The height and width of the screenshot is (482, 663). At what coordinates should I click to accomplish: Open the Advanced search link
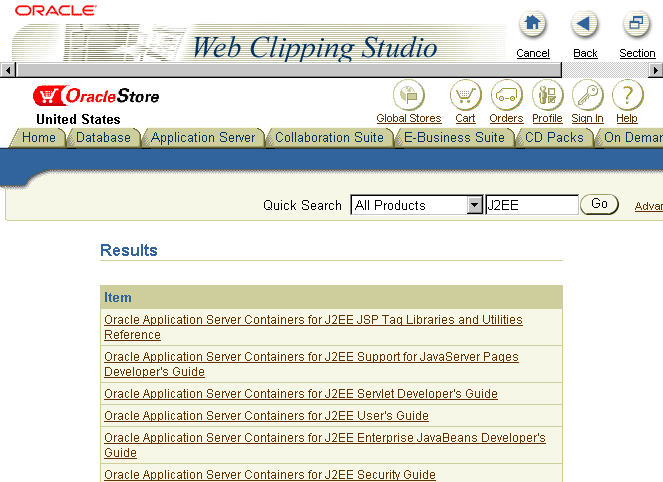coord(649,206)
